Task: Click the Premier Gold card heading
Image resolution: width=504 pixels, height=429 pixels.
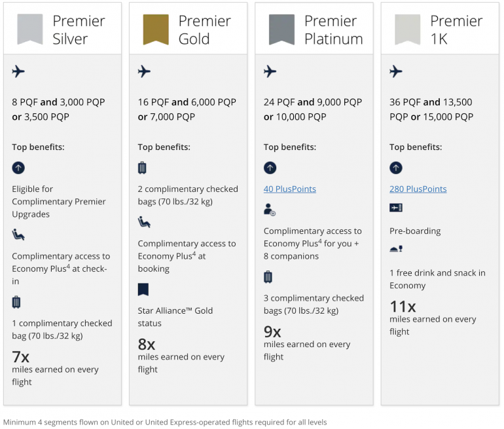Action: [x=204, y=29]
